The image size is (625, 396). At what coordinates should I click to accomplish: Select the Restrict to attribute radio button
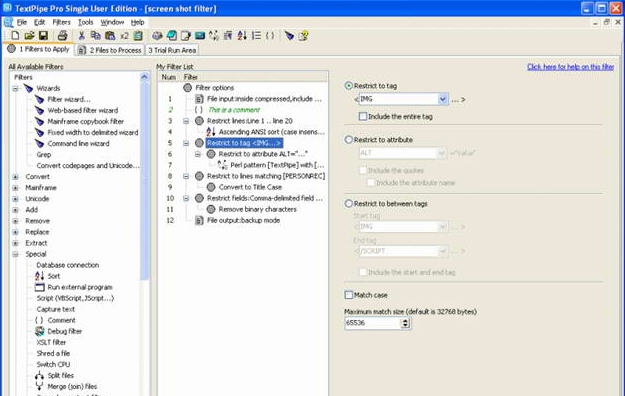point(349,140)
